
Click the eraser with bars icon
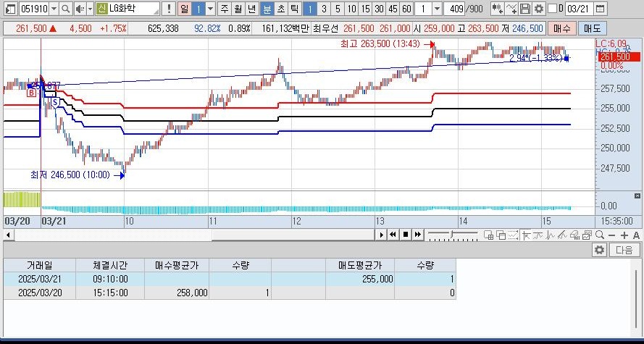click(x=575, y=235)
